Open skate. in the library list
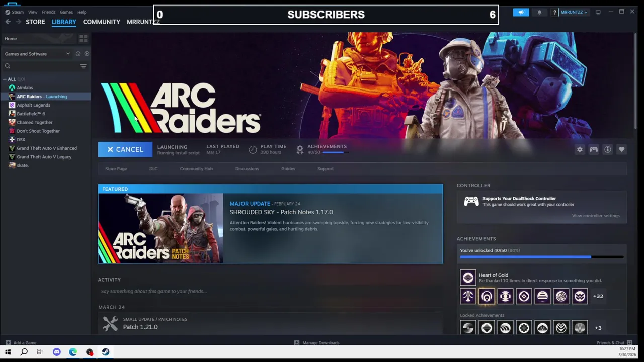 22,165
